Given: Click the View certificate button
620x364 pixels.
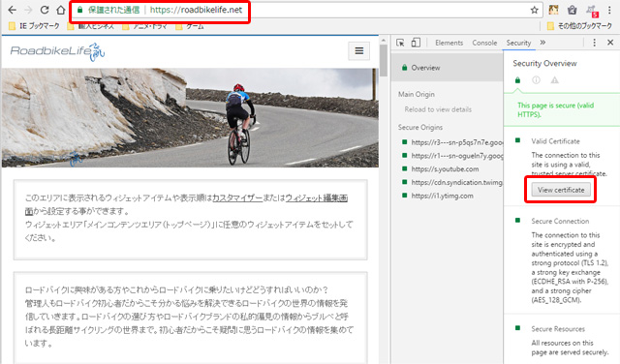Looking at the screenshot, I should tap(561, 190).
